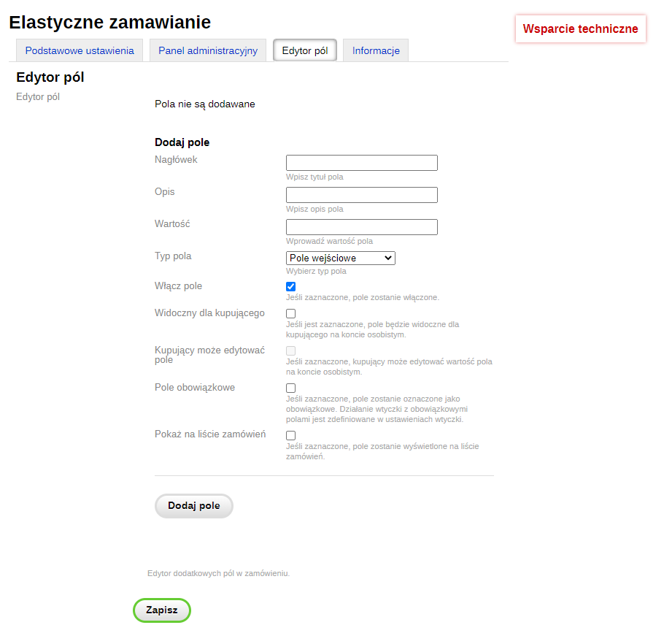
Task: Select the Edytor pól tab
Action: (304, 50)
